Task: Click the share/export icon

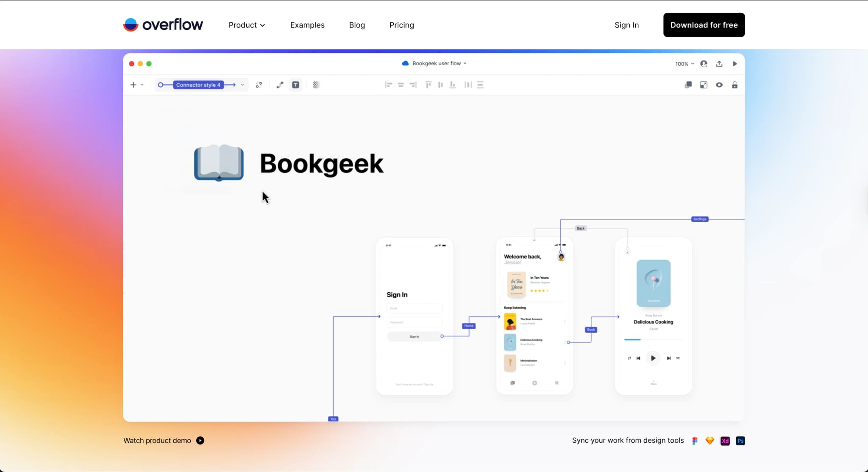Action: (719, 64)
